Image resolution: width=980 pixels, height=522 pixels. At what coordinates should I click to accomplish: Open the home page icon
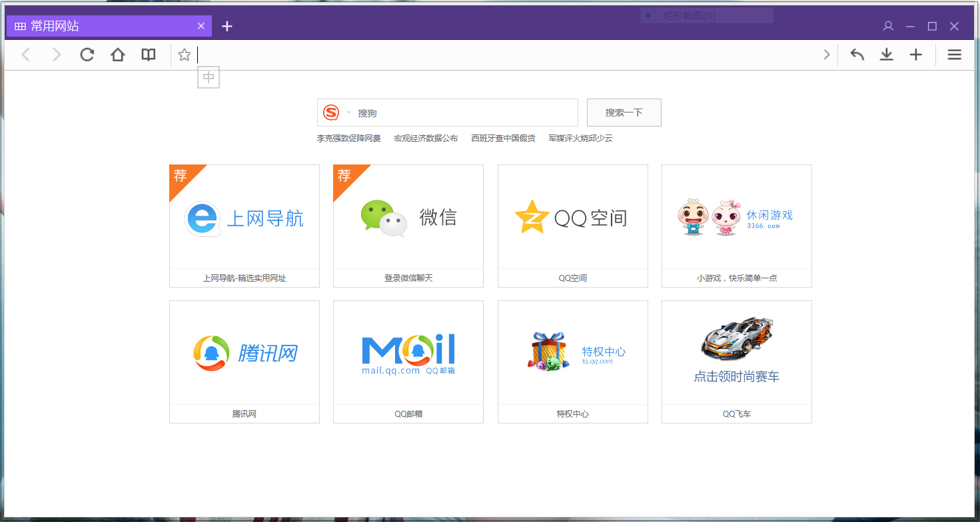(x=118, y=55)
